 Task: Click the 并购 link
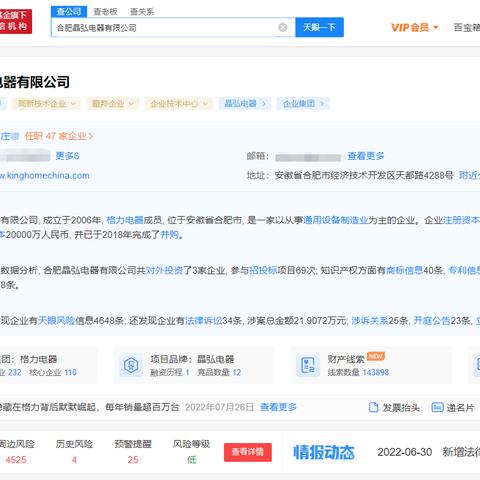pyautogui.click(x=169, y=235)
